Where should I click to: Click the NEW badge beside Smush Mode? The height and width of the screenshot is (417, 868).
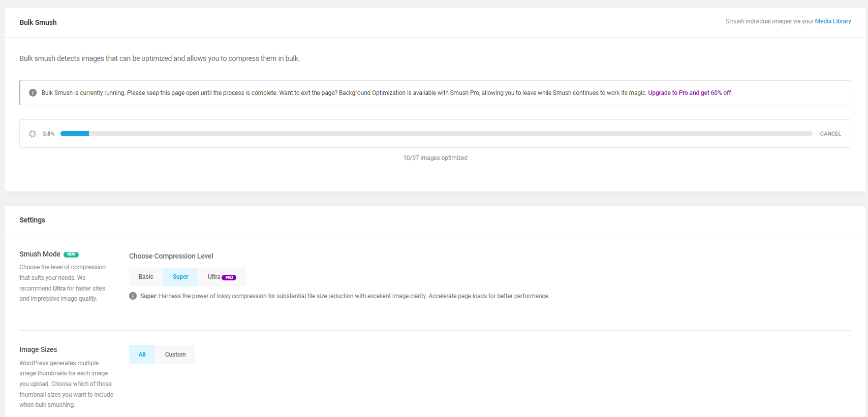coord(71,254)
